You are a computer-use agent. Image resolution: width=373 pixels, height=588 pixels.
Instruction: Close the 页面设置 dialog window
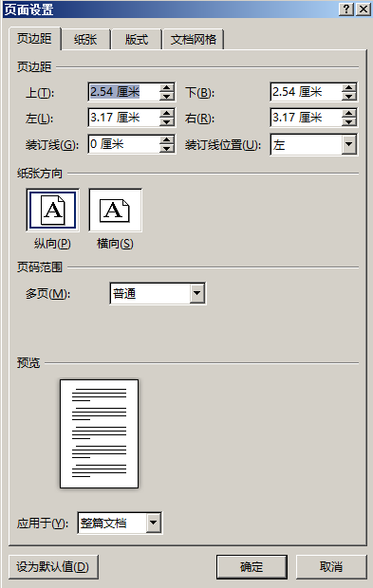(x=364, y=9)
